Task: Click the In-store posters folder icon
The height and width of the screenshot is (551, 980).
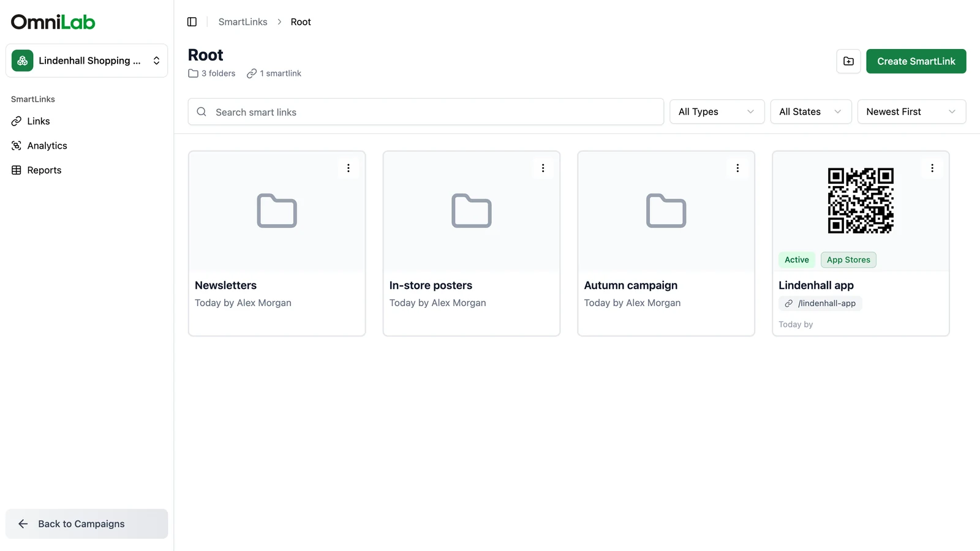Action: click(472, 211)
